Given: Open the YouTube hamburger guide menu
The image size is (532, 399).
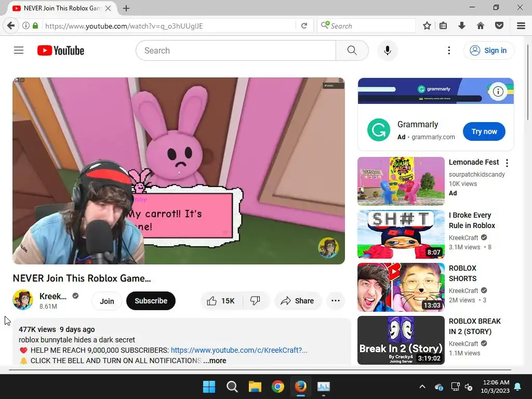Looking at the screenshot, I should pyautogui.click(x=19, y=50).
